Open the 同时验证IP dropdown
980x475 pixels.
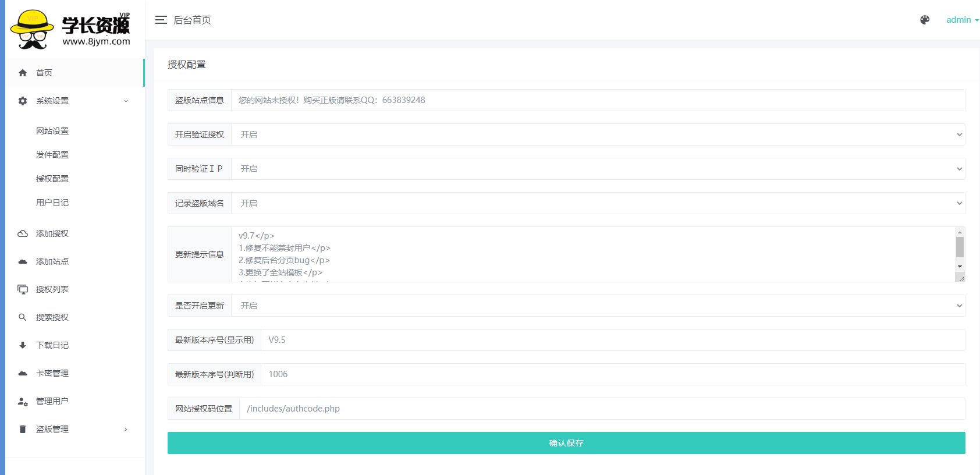(x=598, y=169)
